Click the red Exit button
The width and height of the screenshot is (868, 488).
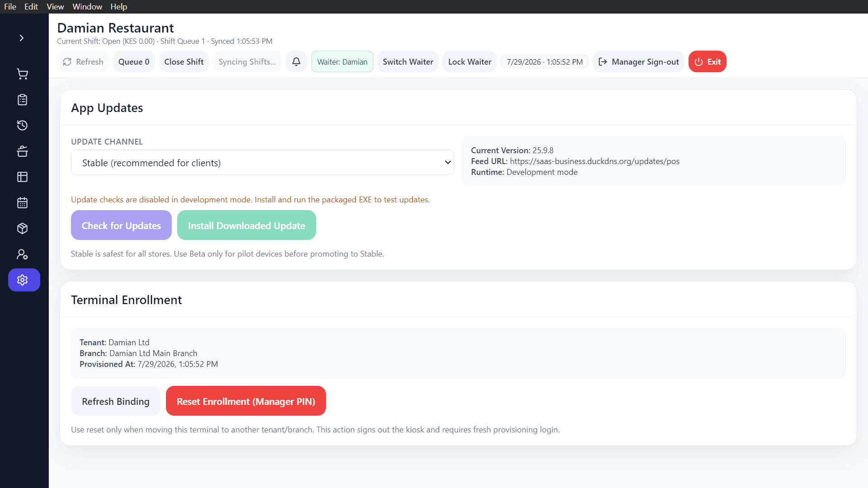point(708,61)
